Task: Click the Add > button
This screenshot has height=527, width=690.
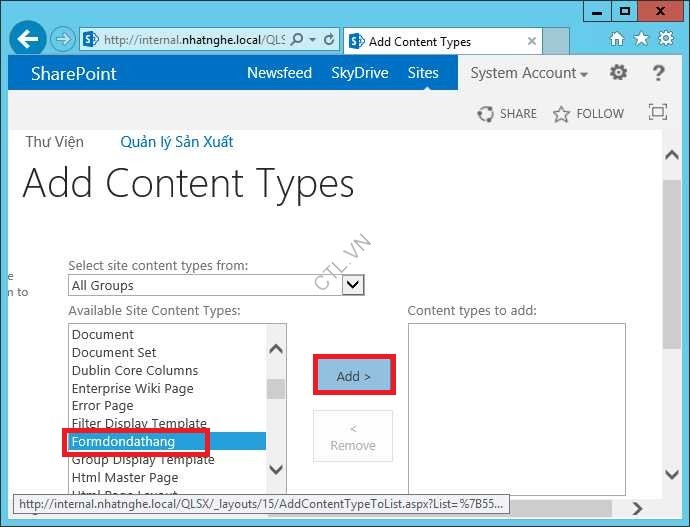Action: pos(353,376)
